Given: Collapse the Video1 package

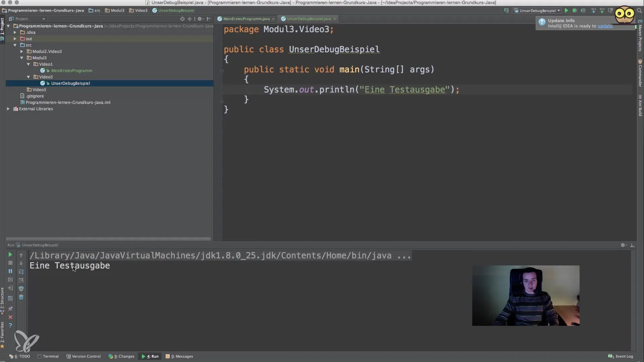Looking at the screenshot, I should 28,64.
